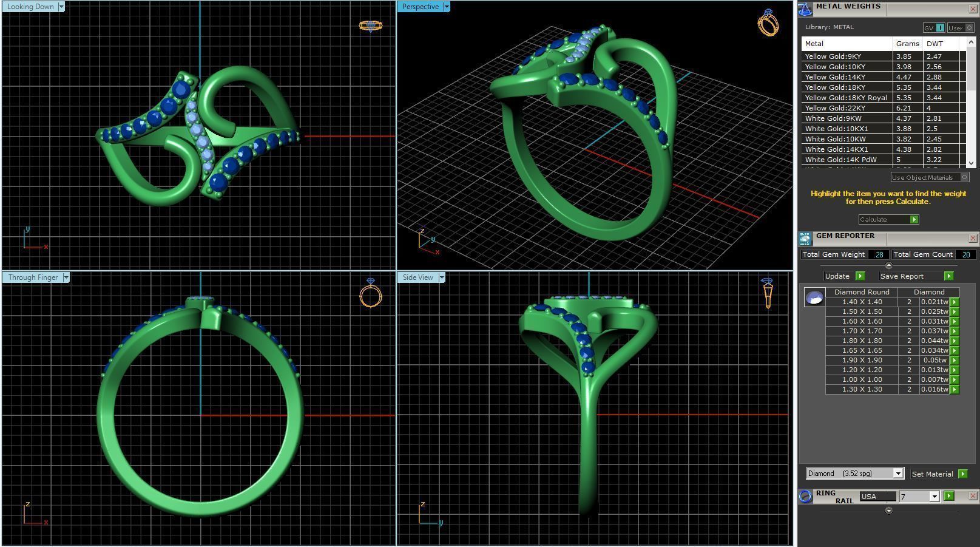Click the ring orientation icon in Side View
The height and width of the screenshot is (547, 980).
767,293
